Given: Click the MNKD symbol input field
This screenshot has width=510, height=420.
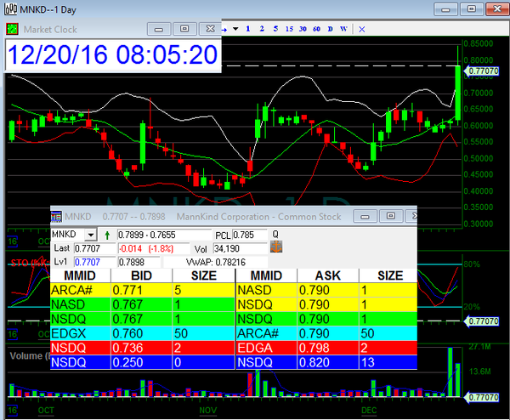Looking at the screenshot, I should [69, 234].
